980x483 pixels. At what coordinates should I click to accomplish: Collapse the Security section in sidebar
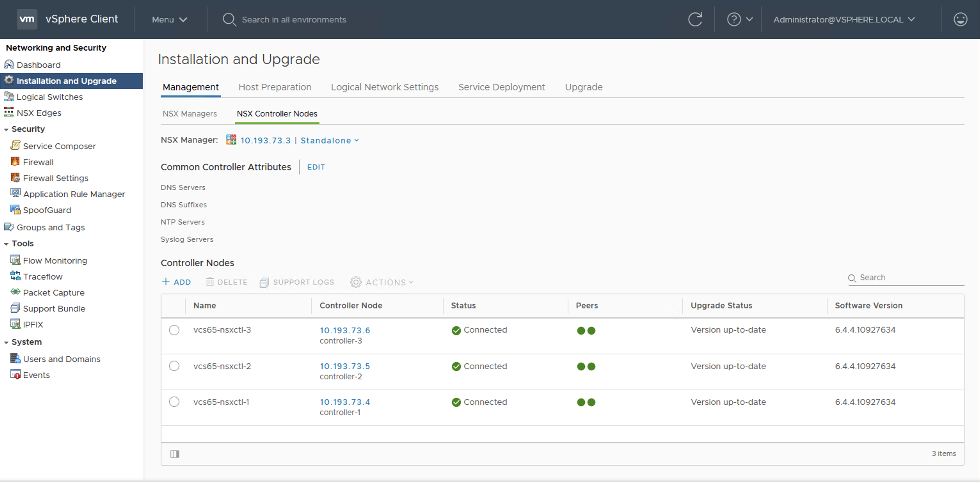6,129
